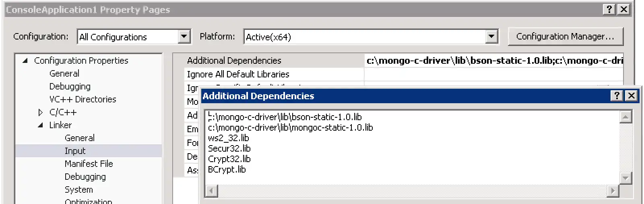Click the Secur32.lib line
The image size is (644, 204).
click(229, 148)
